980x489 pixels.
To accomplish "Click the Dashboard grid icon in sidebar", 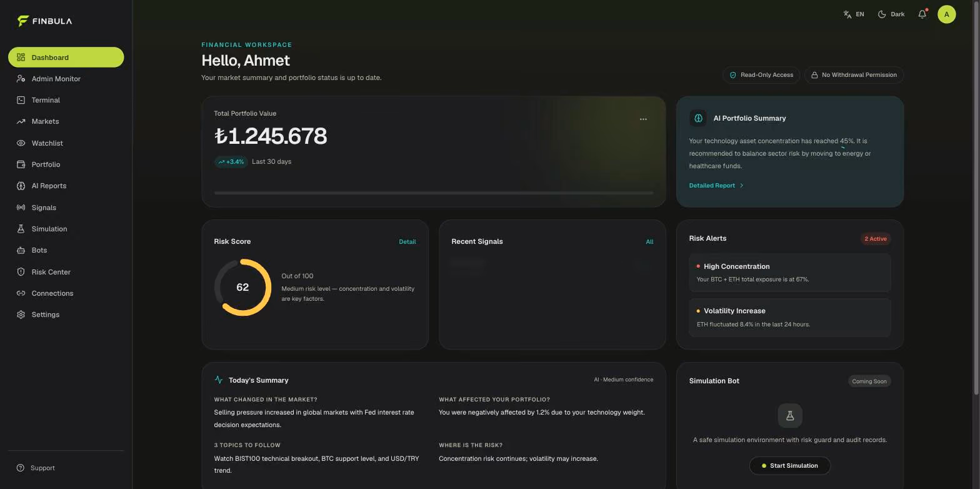I will [x=21, y=58].
